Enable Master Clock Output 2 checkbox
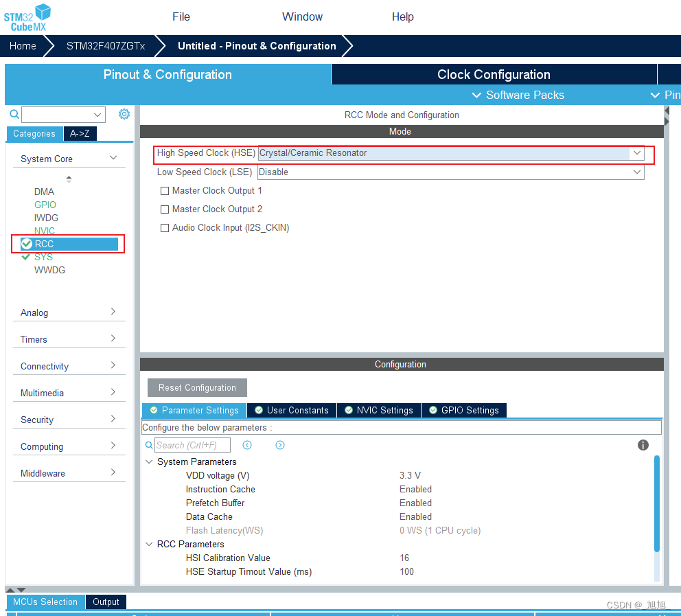This screenshot has height=616, width=681. (165, 209)
